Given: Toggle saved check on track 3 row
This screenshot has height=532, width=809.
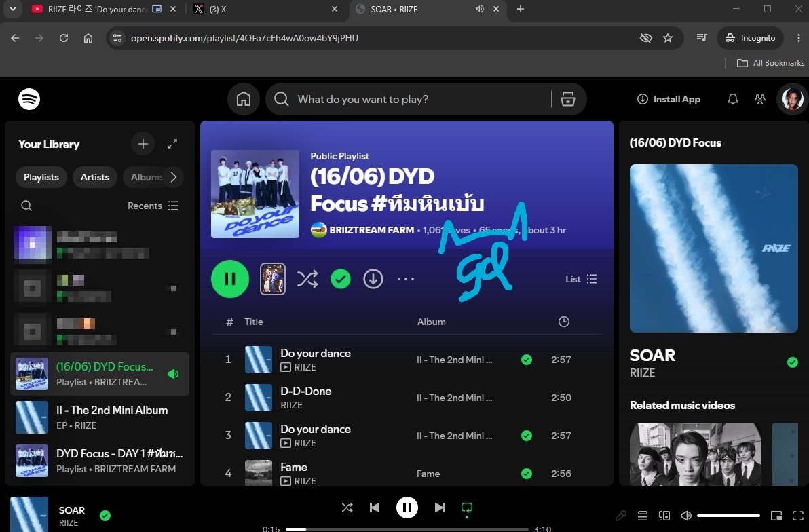Looking at the screenshot, I should coord(527,436).
